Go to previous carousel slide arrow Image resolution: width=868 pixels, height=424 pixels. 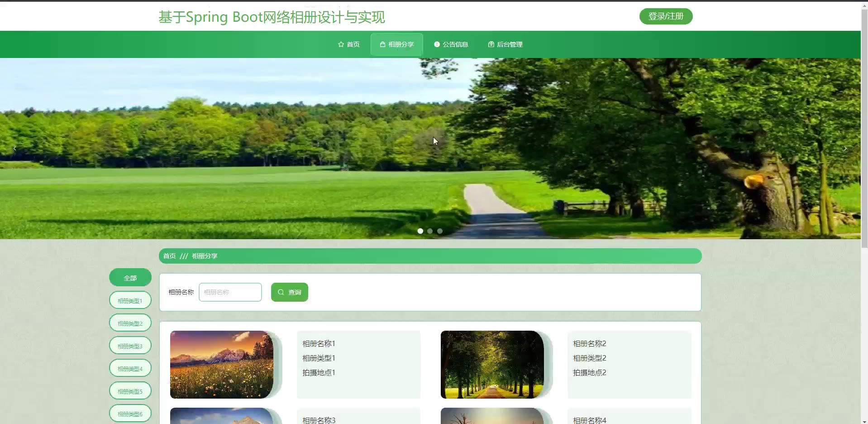[x=15, y=149]
